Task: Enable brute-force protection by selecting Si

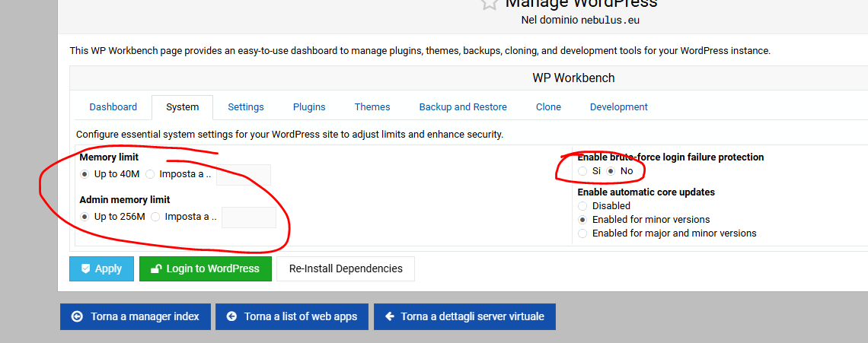Action: pos(582,171)
